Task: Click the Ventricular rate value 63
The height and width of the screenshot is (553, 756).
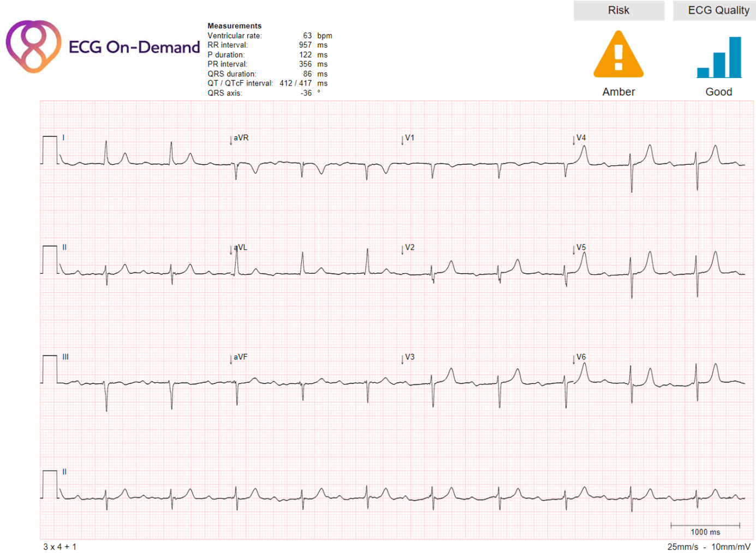Action: (307, 35)
